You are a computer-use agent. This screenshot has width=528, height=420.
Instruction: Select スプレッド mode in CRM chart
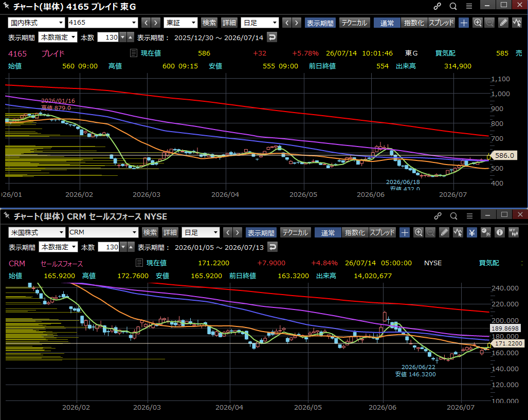coord(382,232)
